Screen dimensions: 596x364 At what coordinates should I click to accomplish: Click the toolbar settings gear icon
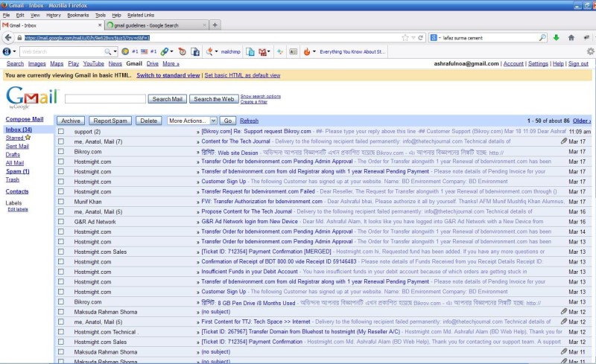pos(589,51)
